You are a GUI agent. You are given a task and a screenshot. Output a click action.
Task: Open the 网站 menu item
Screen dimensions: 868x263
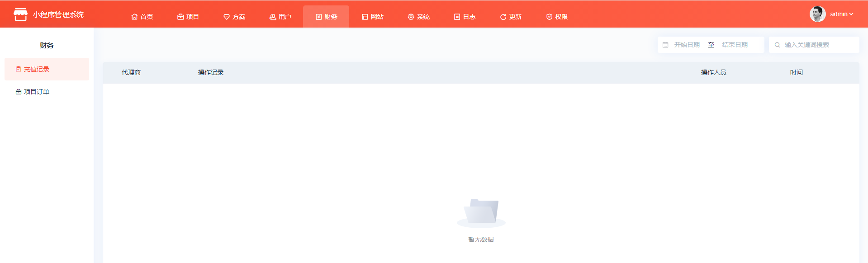[373, 17]
